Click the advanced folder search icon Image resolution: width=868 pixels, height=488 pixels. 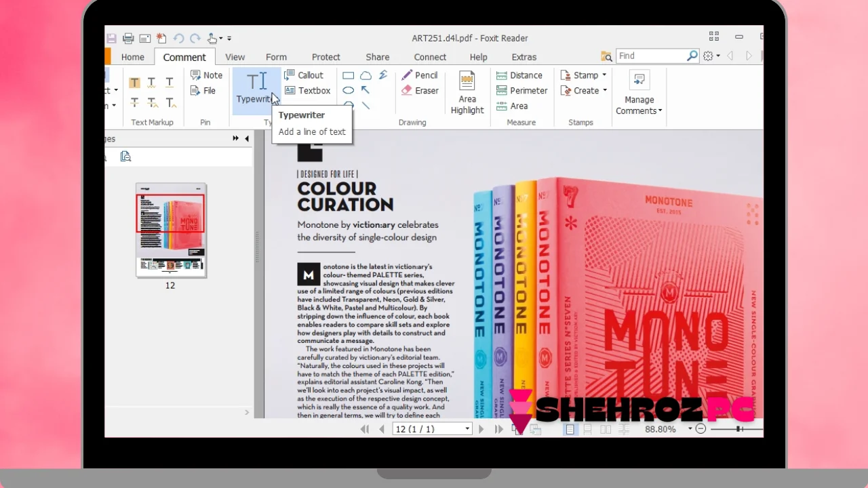point(606,56)
